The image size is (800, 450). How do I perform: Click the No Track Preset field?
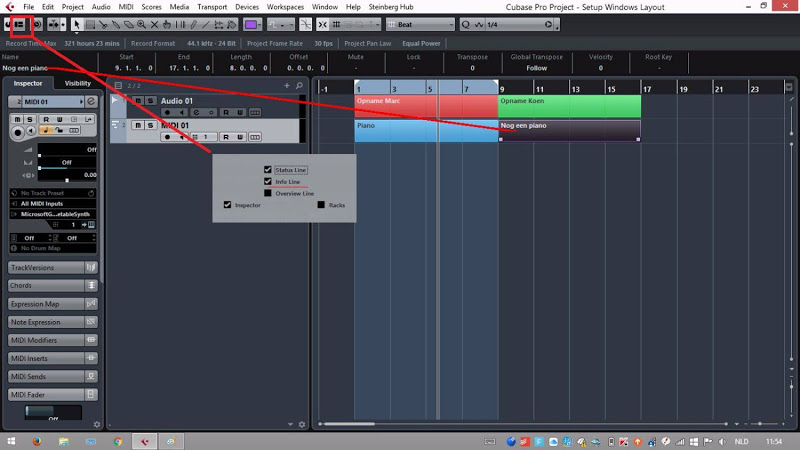pos(53,193)
